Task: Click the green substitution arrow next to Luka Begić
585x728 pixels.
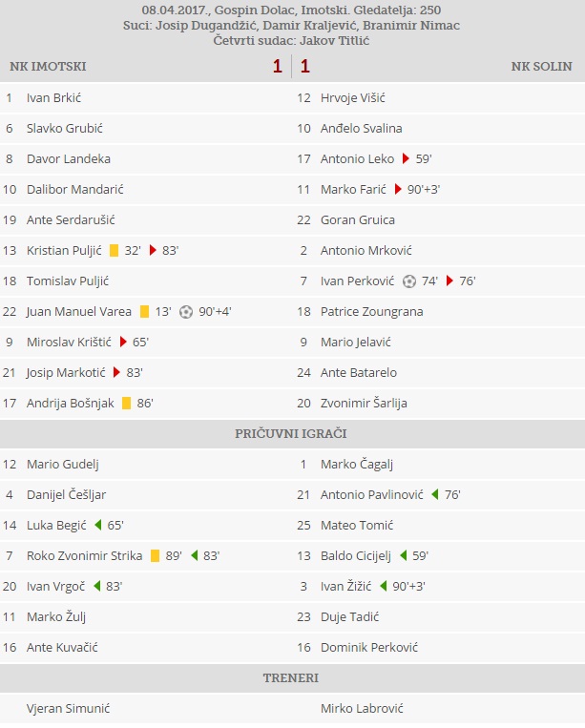Action: 97,525
